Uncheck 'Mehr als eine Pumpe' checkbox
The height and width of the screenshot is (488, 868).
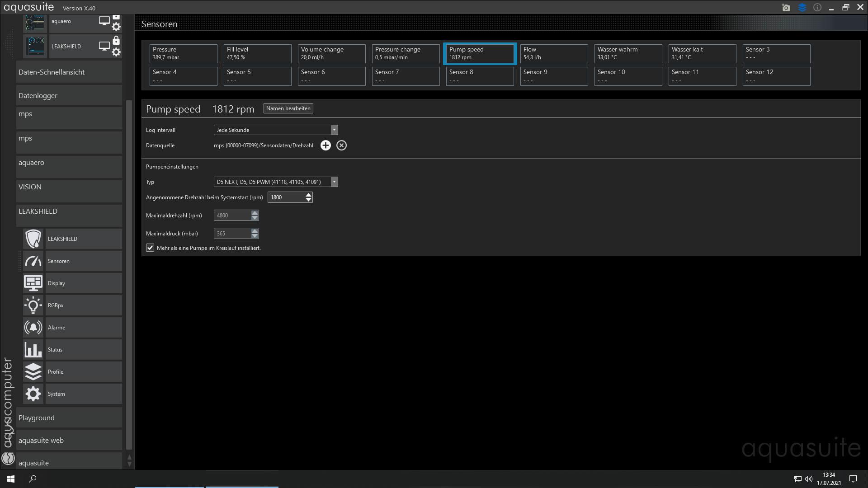(x=150, y=248)
